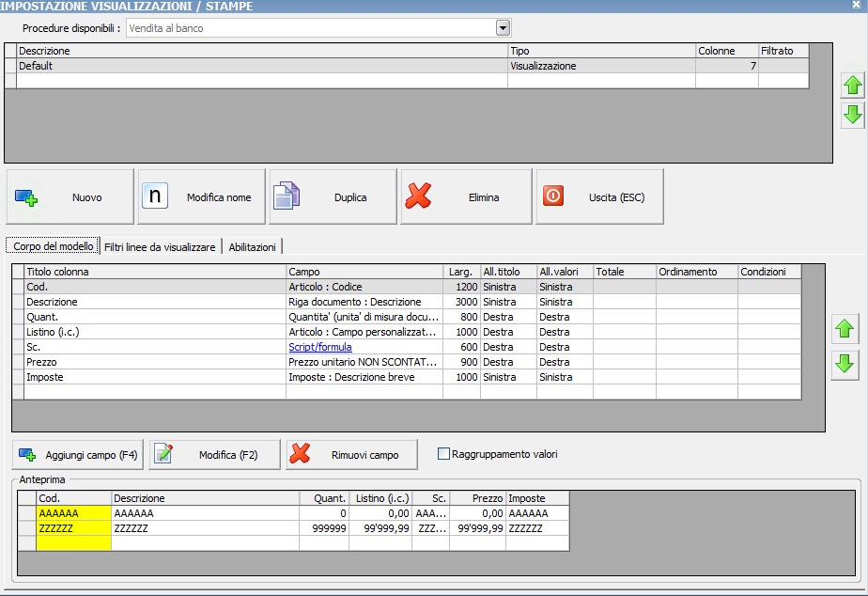Create a new model with Nuovo
Screen dimensions: 868x596
click(70, 196)
